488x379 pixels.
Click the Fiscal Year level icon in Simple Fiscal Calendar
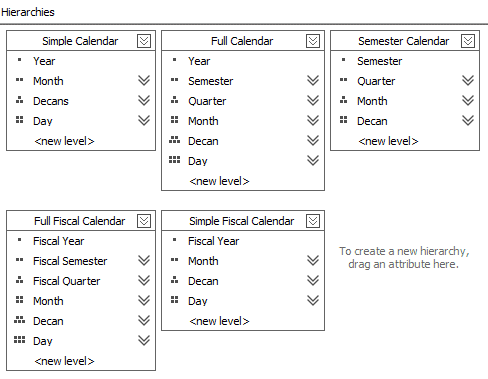(174, 240)
